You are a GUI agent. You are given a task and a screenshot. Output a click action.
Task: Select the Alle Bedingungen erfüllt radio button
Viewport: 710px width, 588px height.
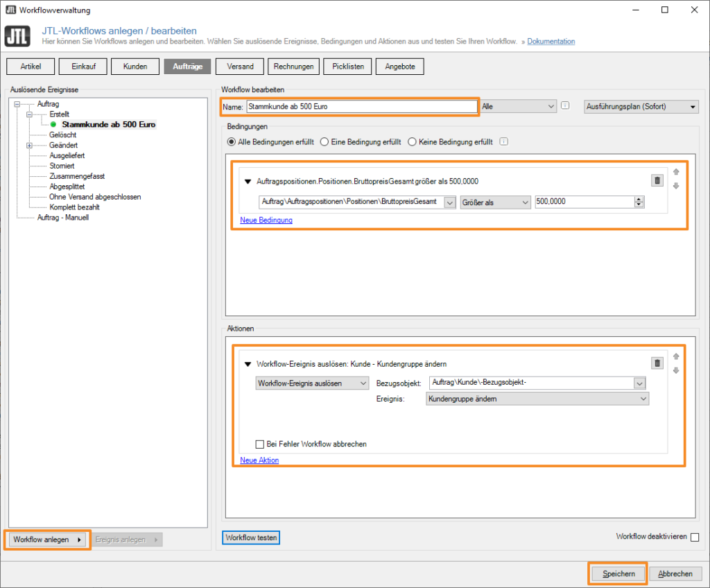[232, 141]
